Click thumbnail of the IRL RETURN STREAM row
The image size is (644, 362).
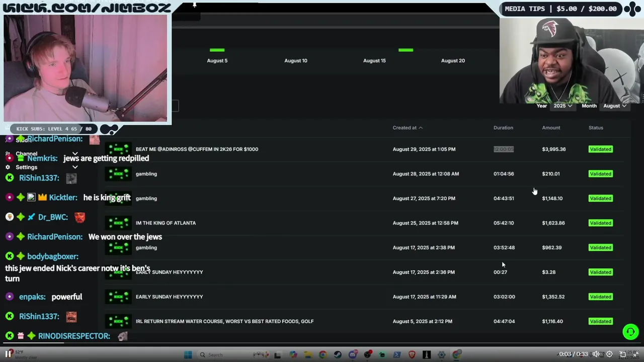[x=118, y=321]
